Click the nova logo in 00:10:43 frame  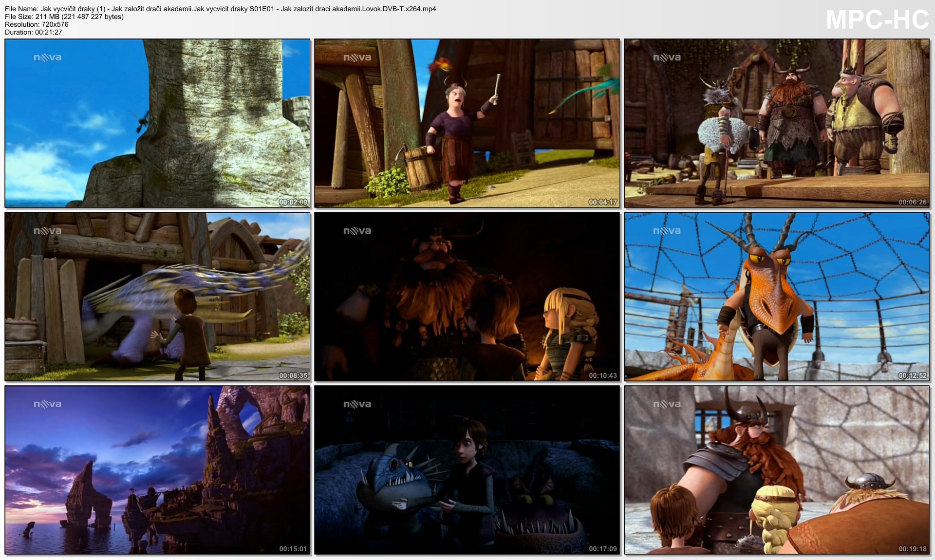(x=357, y=231)
